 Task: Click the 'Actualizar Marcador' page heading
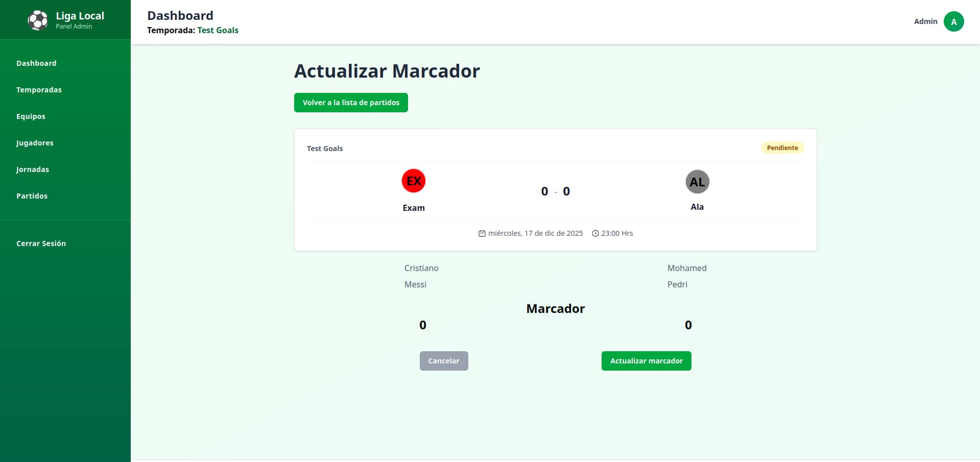[x=387, y=71]
